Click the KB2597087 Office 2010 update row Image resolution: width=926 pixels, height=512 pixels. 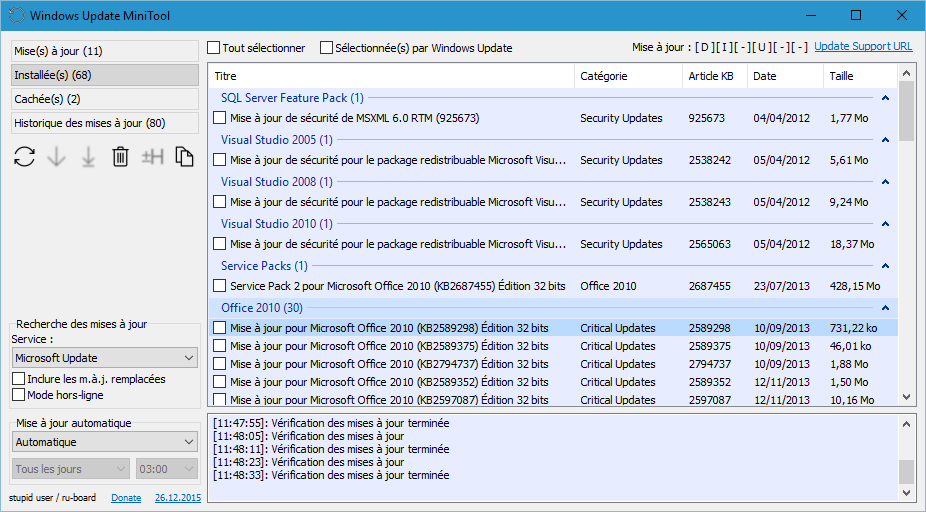pos(553,400)
